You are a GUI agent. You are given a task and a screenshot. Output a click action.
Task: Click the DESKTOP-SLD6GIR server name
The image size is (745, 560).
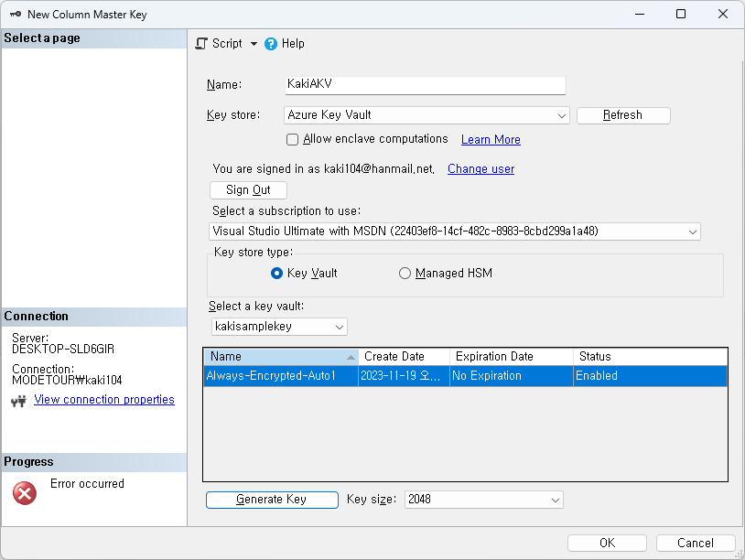coord(63,350)
